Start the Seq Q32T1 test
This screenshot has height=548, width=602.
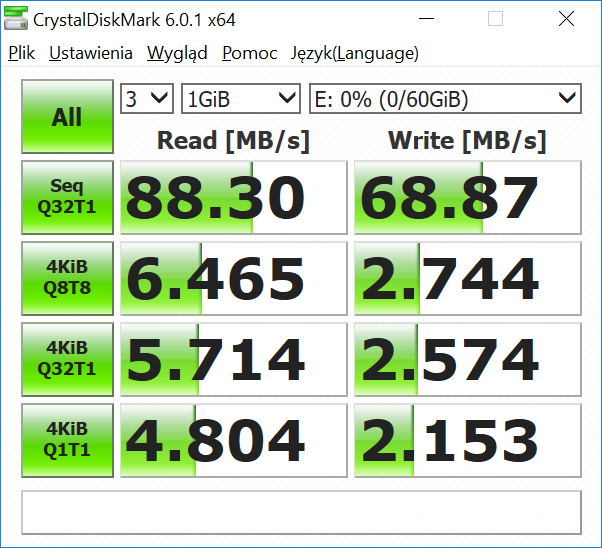click(67, 197)
